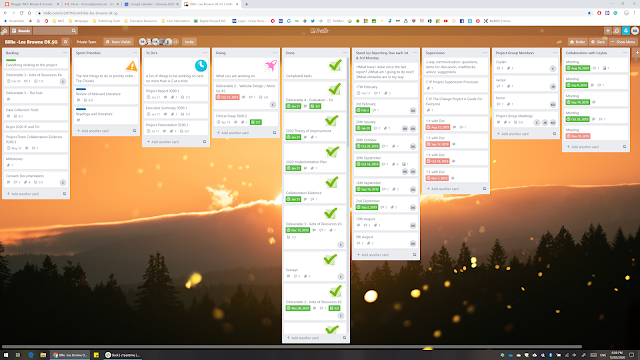Click the Invite button

point(189,42)
